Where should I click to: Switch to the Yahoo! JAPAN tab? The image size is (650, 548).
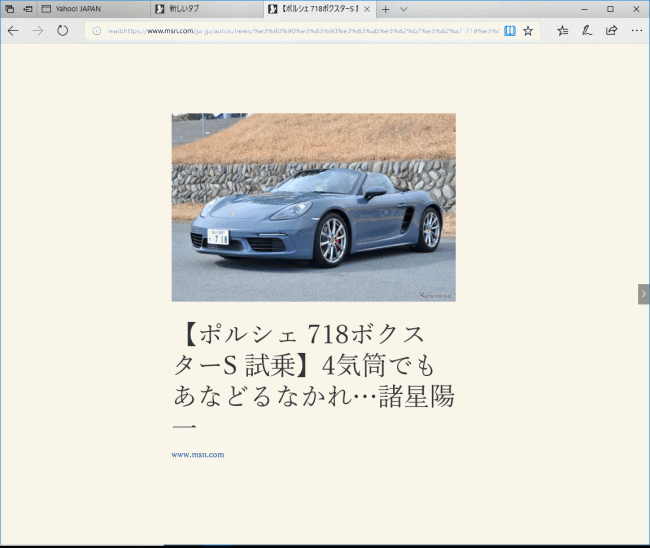pos(94,9)
